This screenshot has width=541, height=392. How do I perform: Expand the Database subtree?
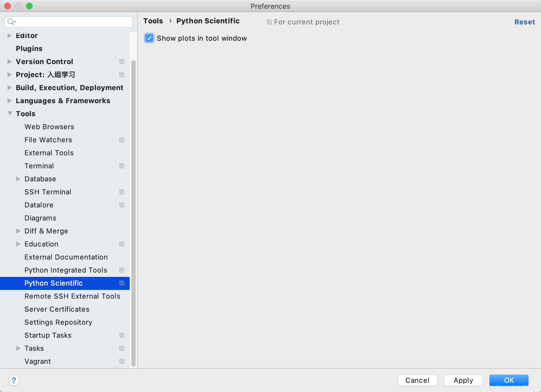tap(18, 179)
